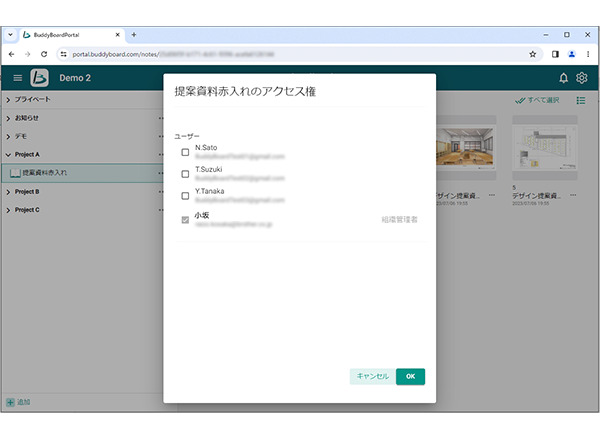Open the tab search dropdown
The image size is (600, 439).
click(10, 35)
